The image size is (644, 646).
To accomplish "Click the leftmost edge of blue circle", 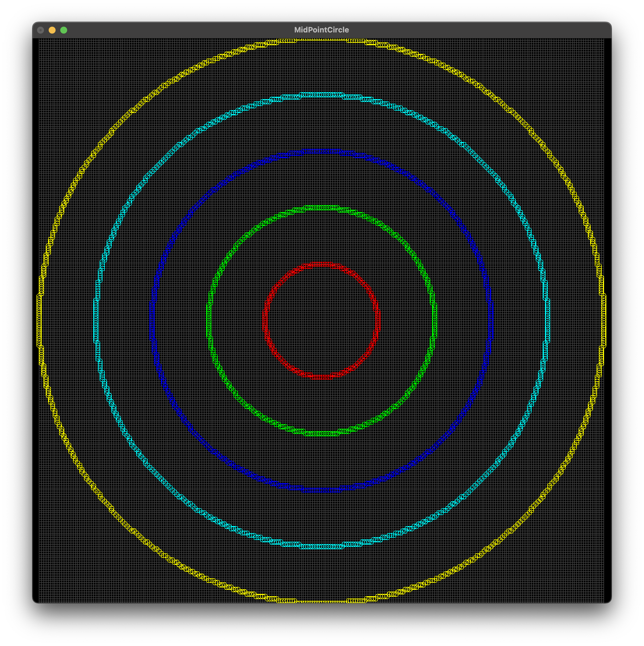I will [x=152, y=321].
